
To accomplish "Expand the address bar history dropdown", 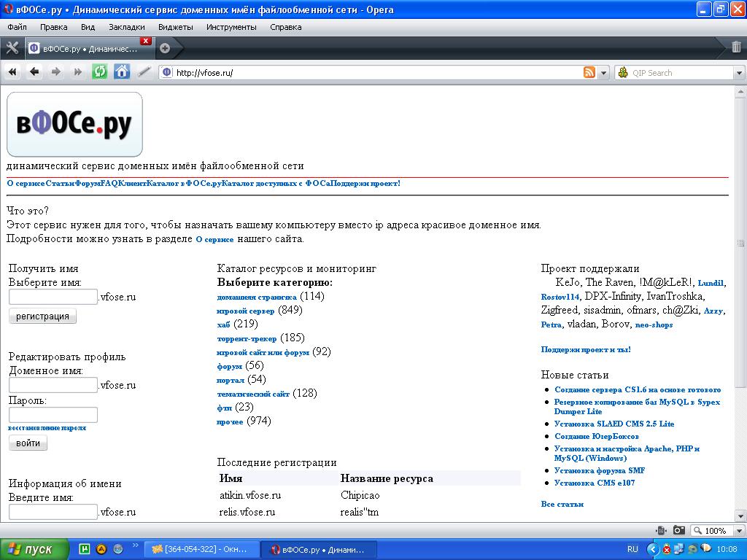I will coord(604,72).
